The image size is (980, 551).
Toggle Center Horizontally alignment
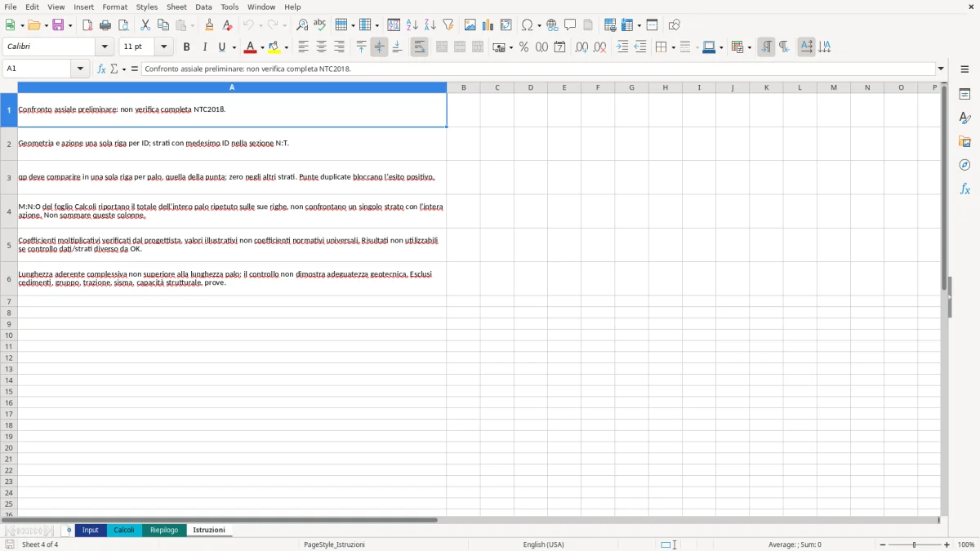(x=322, y=47)
